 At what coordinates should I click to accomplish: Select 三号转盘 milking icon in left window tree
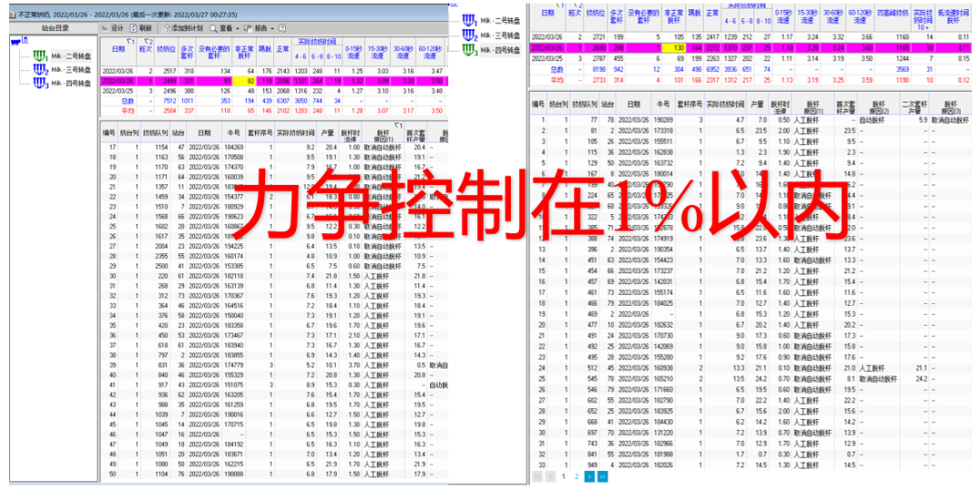[41, 69]
